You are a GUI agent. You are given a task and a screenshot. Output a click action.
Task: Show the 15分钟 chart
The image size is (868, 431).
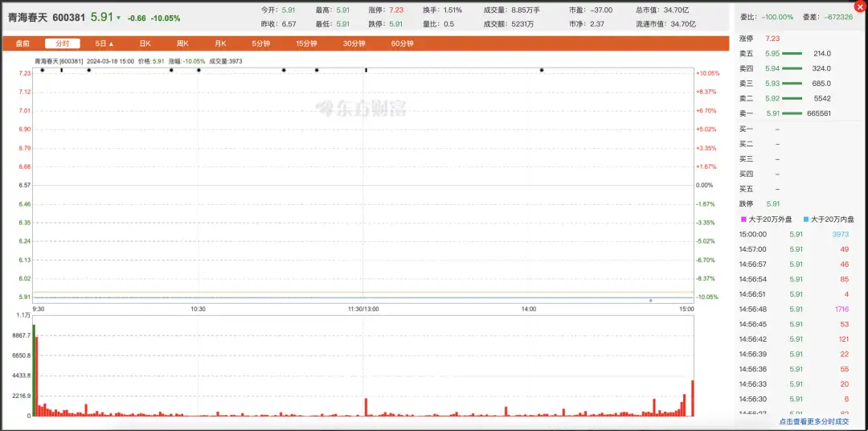307,43
